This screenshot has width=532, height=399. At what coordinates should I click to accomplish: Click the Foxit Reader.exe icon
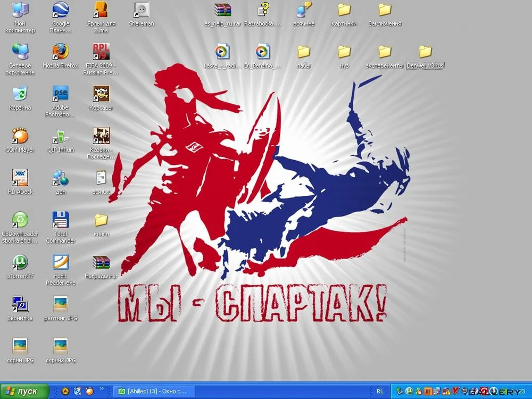point(61,262)
